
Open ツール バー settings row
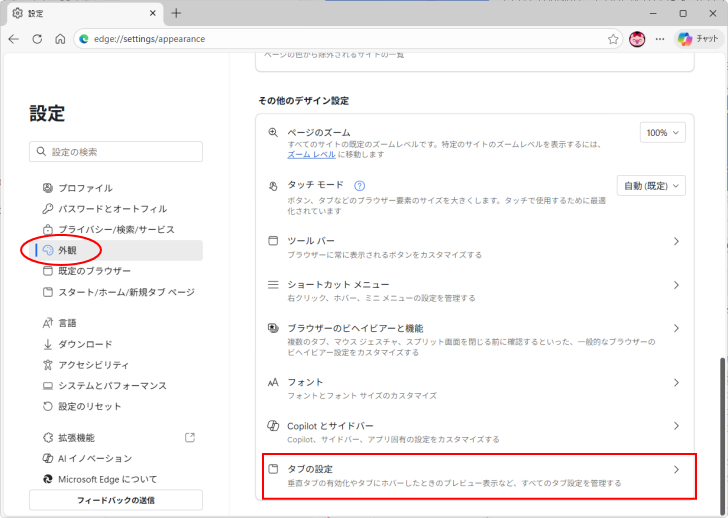pos(474,247)
